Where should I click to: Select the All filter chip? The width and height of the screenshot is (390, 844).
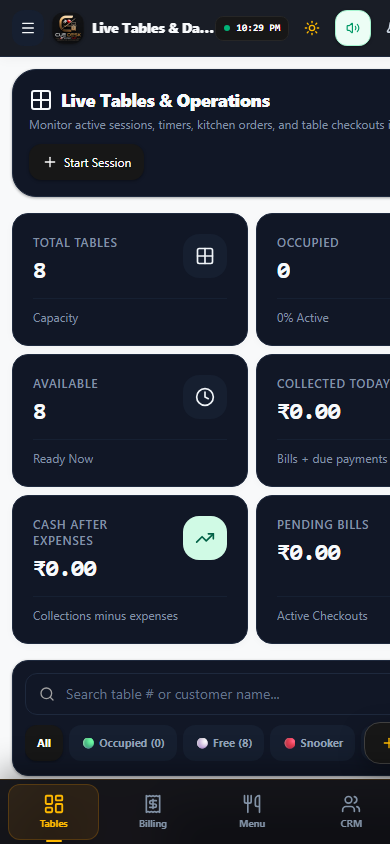[44, 743]
